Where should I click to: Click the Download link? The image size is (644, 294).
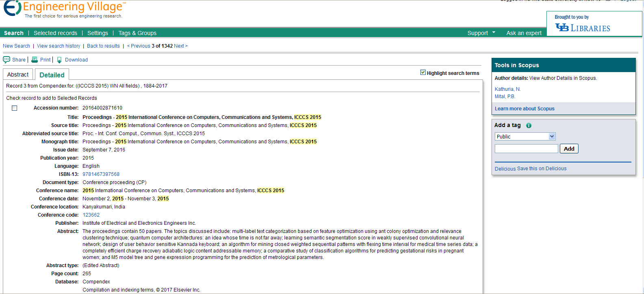tap(76, 60)
